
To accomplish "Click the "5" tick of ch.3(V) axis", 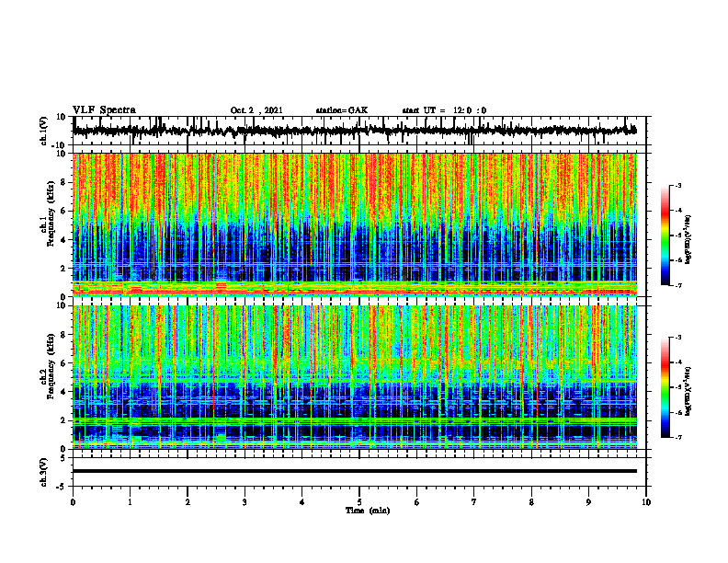I will pyautogui.click(x=64, y=458).
